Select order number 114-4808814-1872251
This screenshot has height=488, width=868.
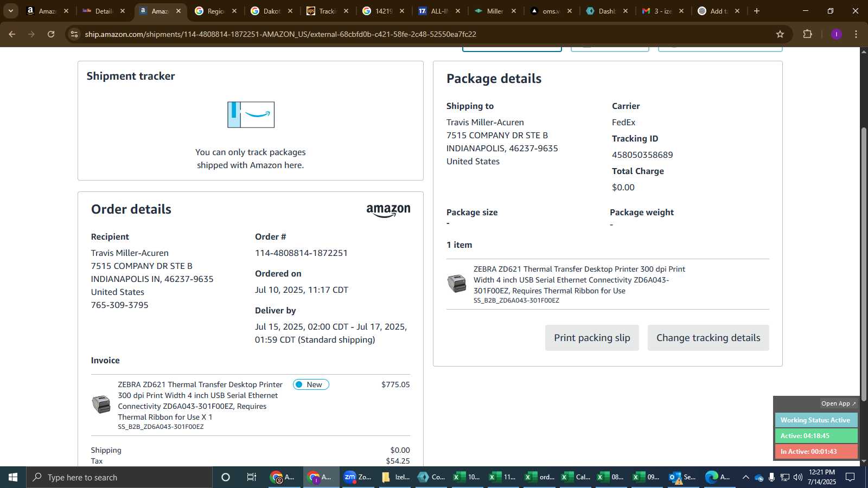301,253
